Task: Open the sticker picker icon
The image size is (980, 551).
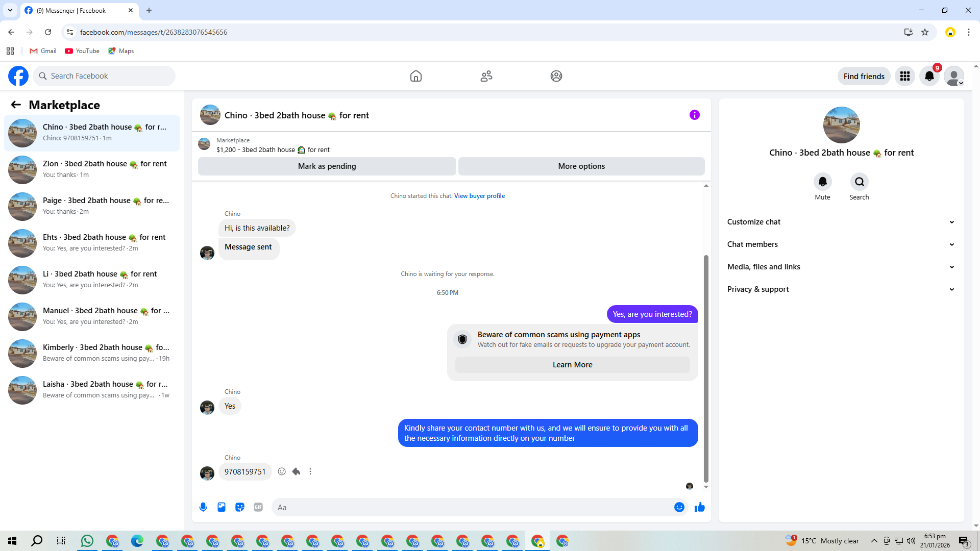Action: coord(240,507)
